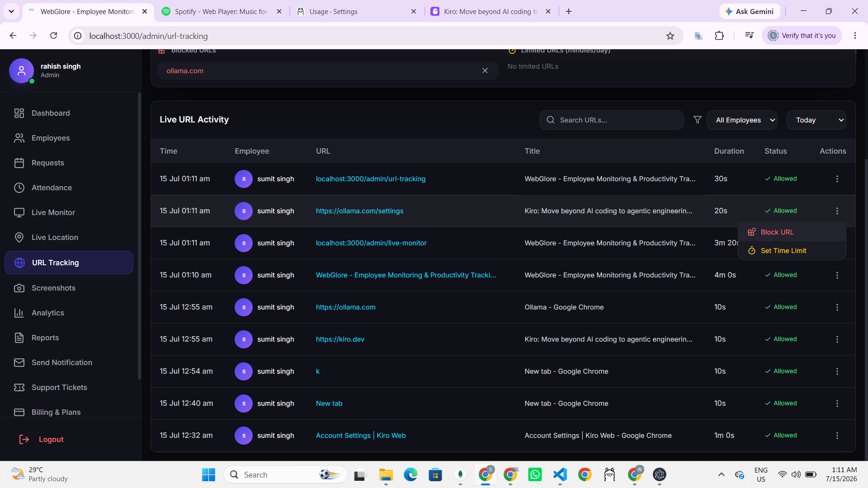The height and width of the screenshot is (488, 868).
Task: Open actions menu for https://ollama.com row
Action: pyautogui.click(x=837, y=307)
